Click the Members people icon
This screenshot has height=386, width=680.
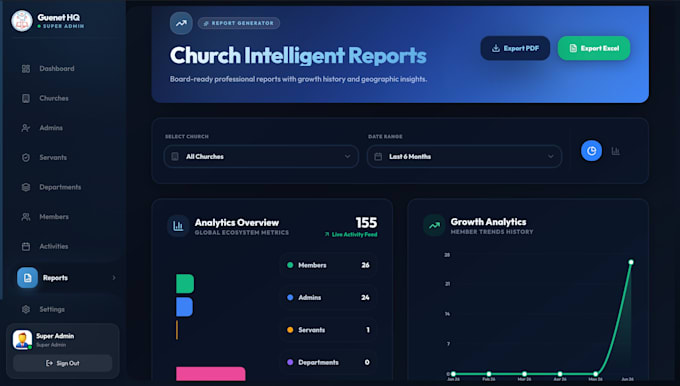tap(26, 216)
